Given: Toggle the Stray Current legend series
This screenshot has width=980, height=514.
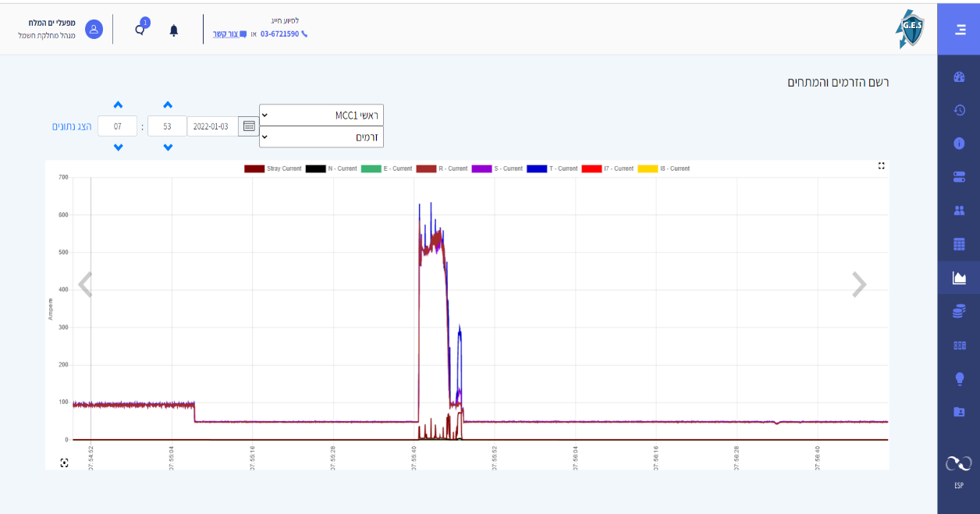Looking at the screenshot, I should point(273,168).
